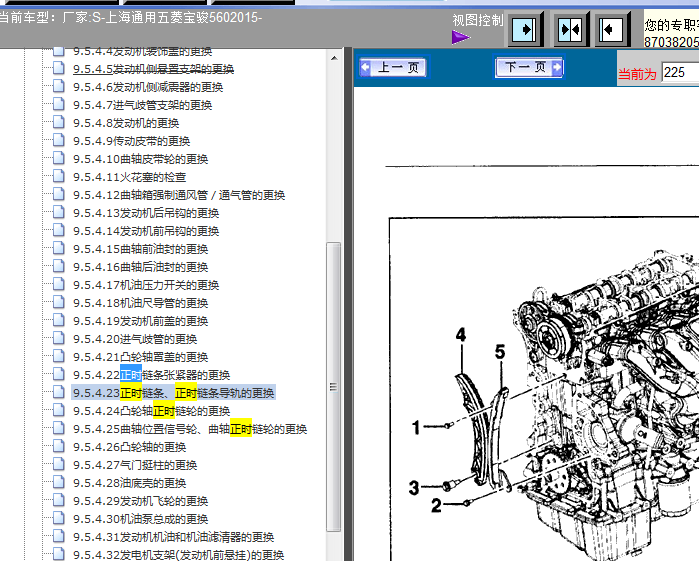Screen dimensions: 699x561
Task: Click page icon beside 9.5.4.9传动皮带的更换
Action: click(x=59, y=140)
